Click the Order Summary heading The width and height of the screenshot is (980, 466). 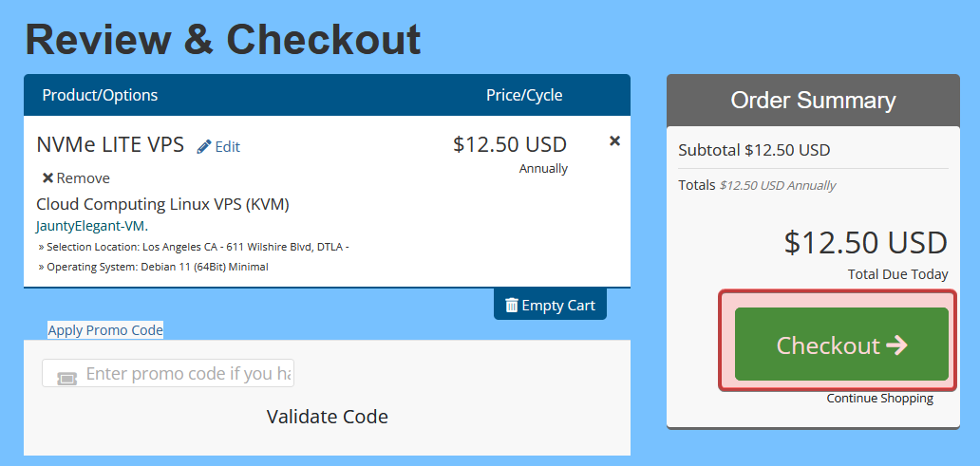pos(813,101)
